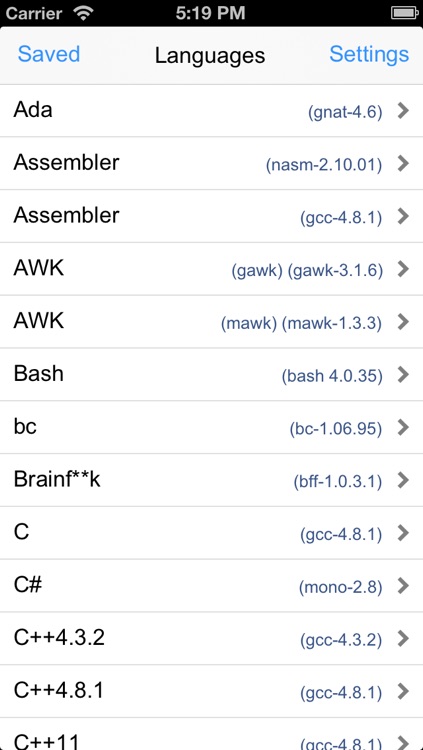Tap the chevron beside nasm-2.10.01

[x=403, y=164]
